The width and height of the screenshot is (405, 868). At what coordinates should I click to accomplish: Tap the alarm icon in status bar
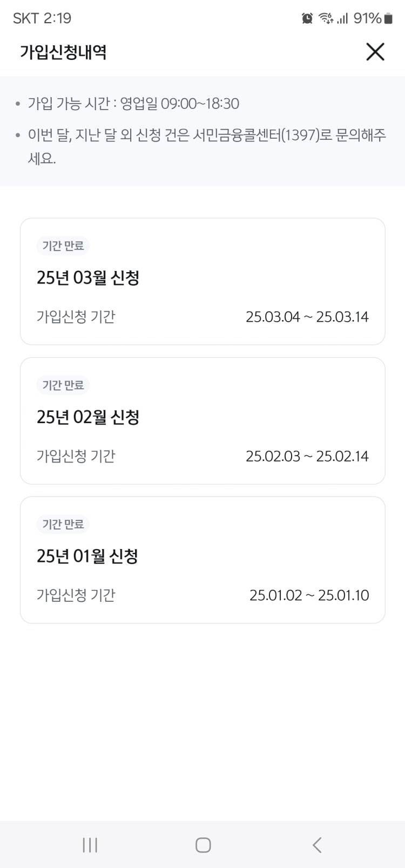coord(307,18)
